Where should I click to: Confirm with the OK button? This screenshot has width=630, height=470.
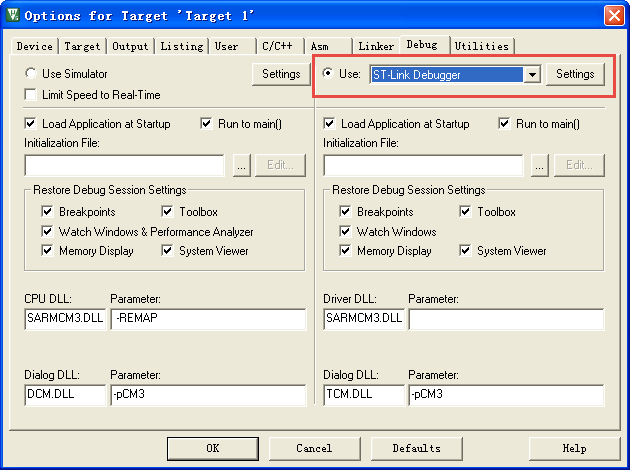point(213,448)
